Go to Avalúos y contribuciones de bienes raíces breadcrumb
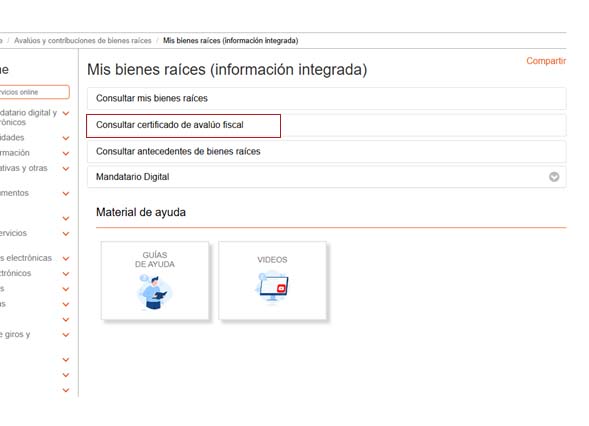Screen dimensions: 589x426 click(x=83, y=41)
